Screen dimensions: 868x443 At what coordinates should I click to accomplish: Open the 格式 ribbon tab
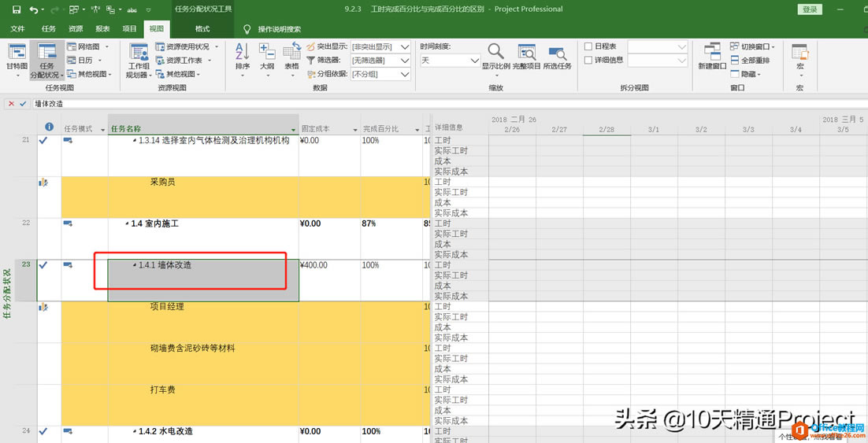coord(202,29)
